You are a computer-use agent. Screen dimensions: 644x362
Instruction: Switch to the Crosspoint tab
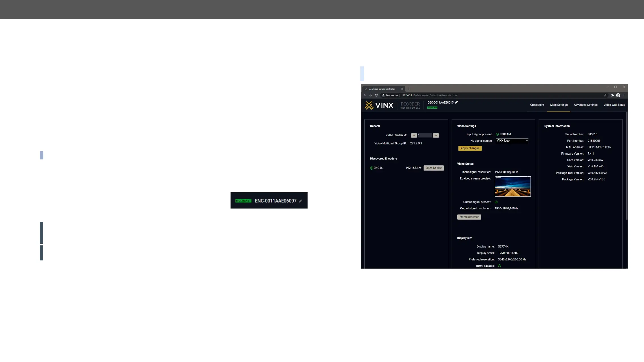[x=537, y=105]
